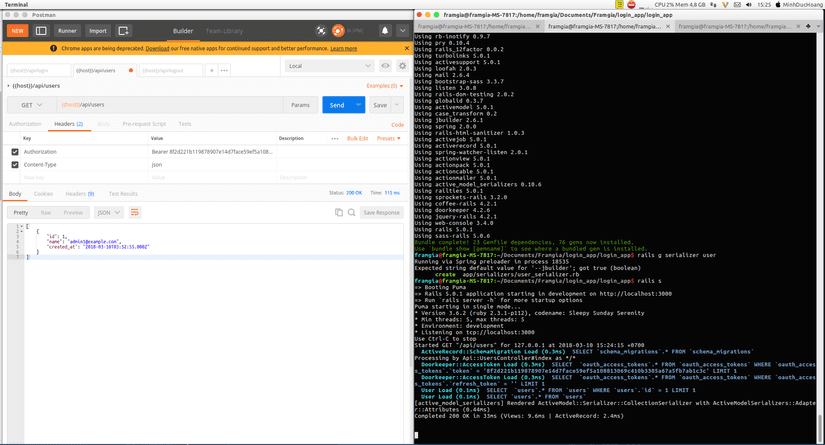Click the environment quick look eye icon
Viewport: 825px width, 445px height.
coord(385,66)
